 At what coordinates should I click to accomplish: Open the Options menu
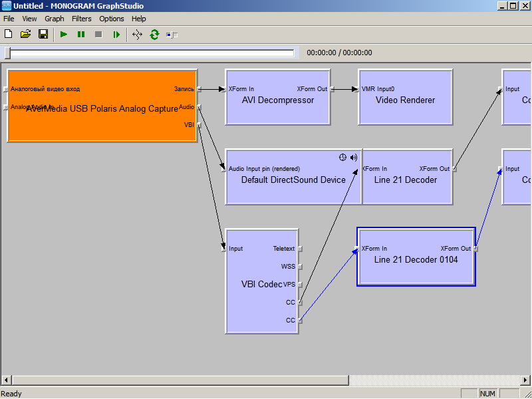(112, 19)
